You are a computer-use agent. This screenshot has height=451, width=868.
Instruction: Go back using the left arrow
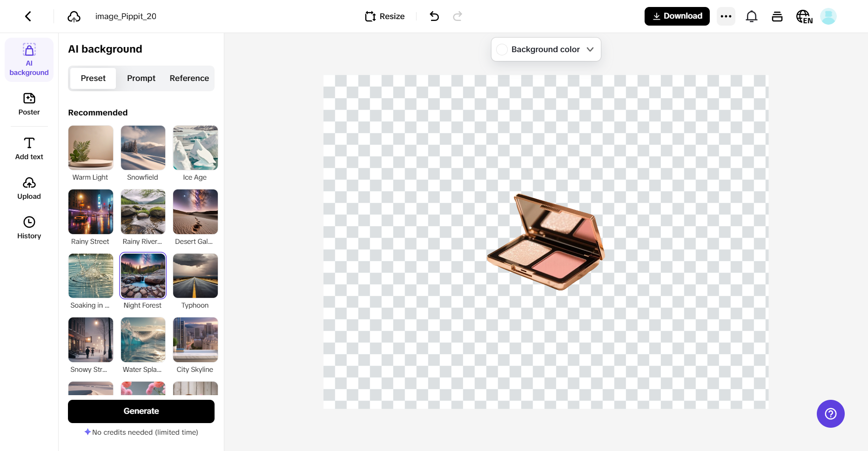28,16
